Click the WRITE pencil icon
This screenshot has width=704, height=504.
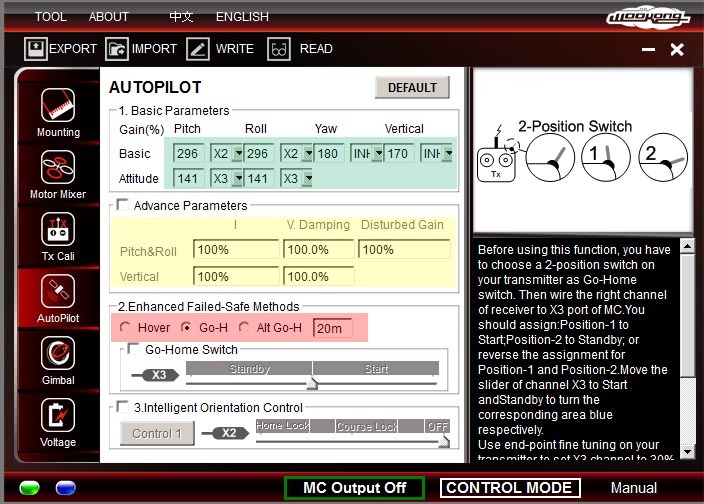point(198,48)
